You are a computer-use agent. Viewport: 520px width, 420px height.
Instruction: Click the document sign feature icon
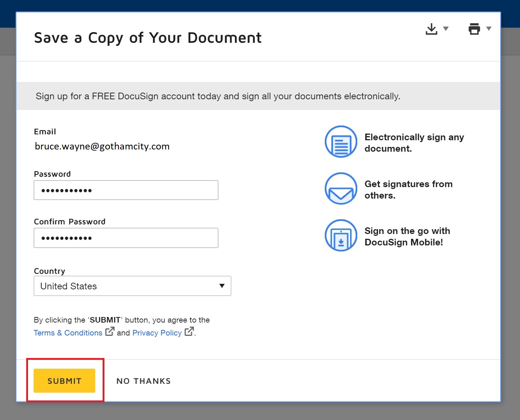click(341, 142)
